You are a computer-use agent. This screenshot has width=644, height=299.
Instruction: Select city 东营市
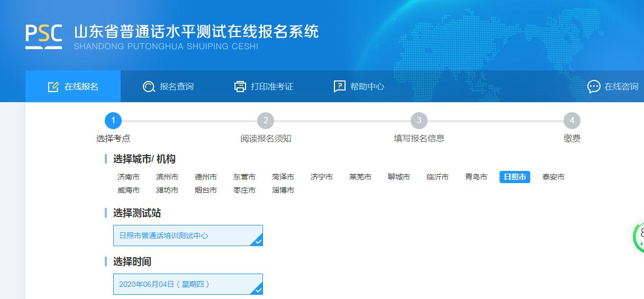tap(244, 177)
